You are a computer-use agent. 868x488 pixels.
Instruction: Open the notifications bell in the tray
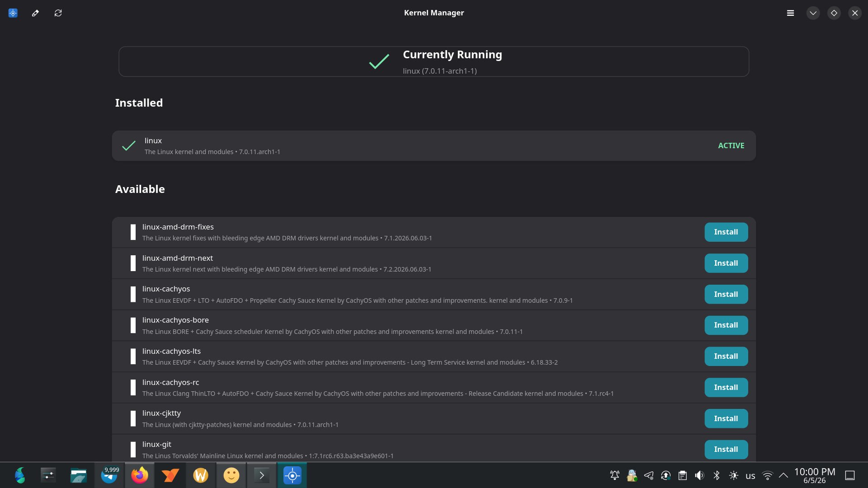tap(615, 475)
